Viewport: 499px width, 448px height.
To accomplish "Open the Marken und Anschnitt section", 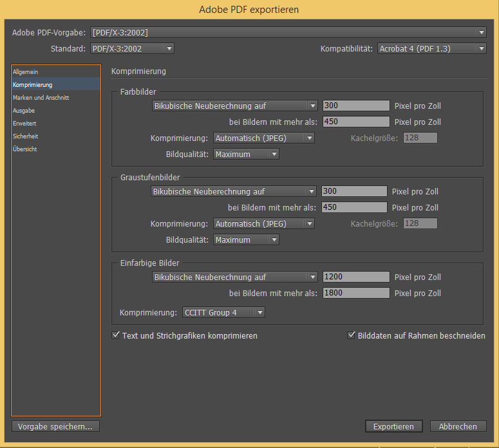I will [41, 98].
